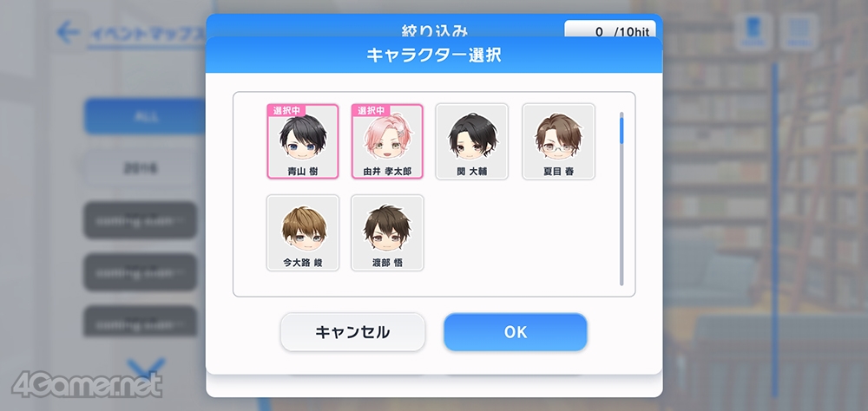Viewport: 868px width, 411px height.
Task: Click the first gray coming-soon list button
Action: click(140, 220)
